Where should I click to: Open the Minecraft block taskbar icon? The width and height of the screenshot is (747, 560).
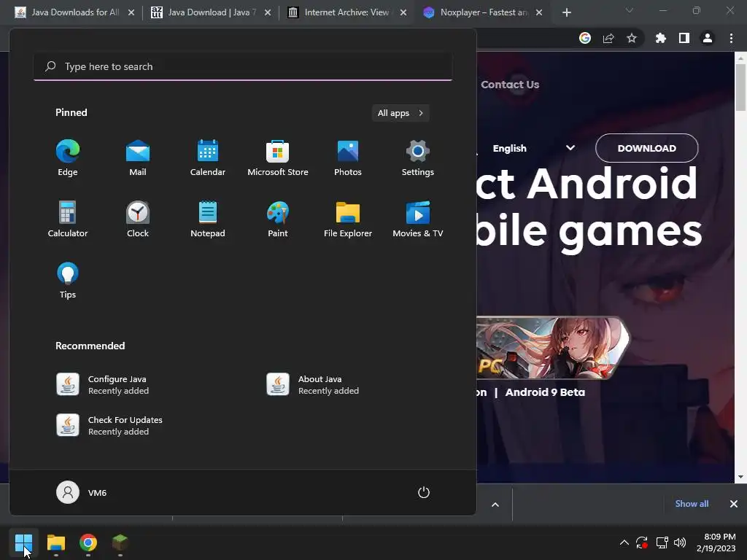coord(120,542)
